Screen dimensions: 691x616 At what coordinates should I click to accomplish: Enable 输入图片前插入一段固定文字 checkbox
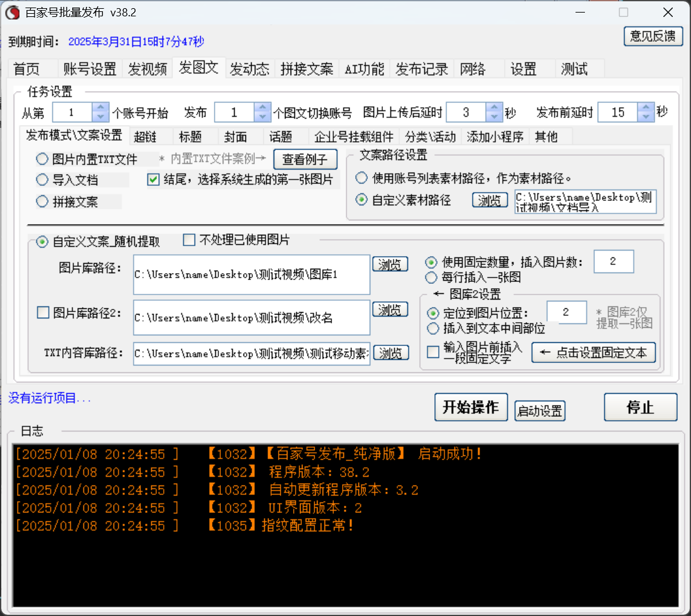tap(433, 352)
